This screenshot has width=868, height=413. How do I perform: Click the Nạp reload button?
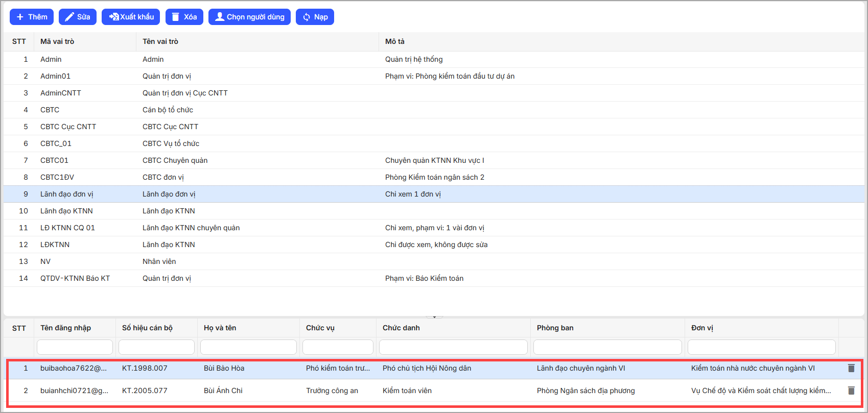pyautogui.click(x=315, y=17)
